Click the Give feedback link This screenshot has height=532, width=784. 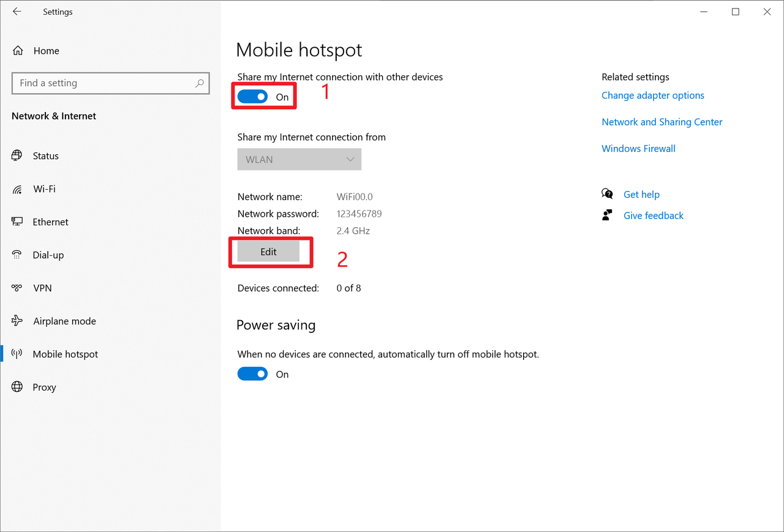pos(654,215)
